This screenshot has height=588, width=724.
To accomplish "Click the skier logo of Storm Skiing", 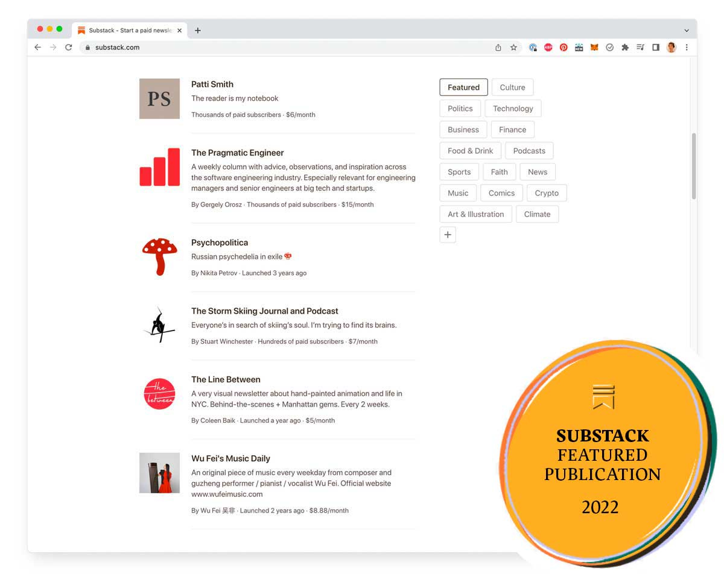I will [159, 325].
